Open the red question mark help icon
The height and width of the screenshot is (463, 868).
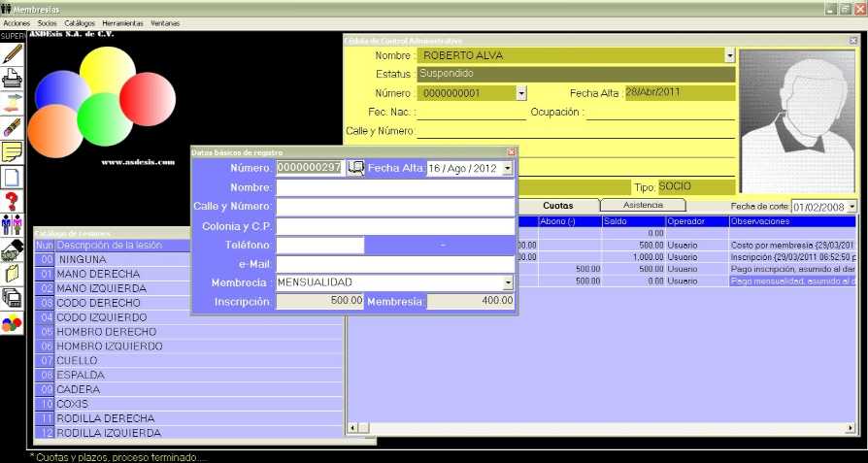tap(12, 202)
